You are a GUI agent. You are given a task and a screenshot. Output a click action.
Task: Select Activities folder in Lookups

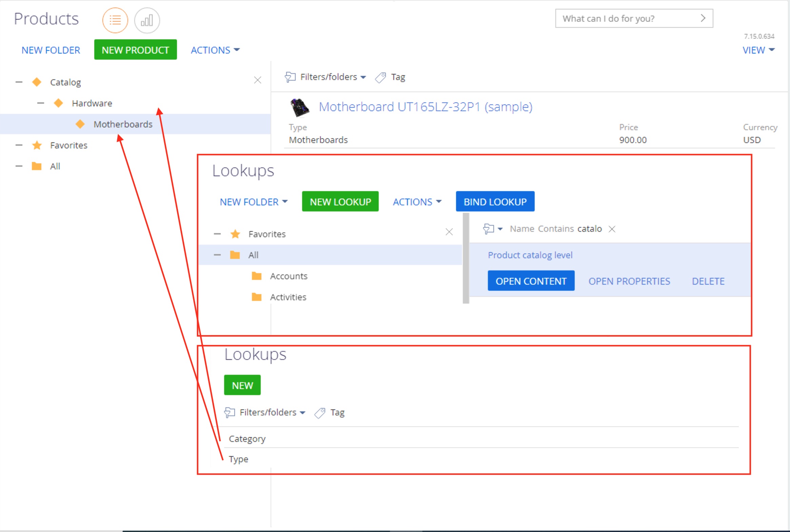[288, 297]
